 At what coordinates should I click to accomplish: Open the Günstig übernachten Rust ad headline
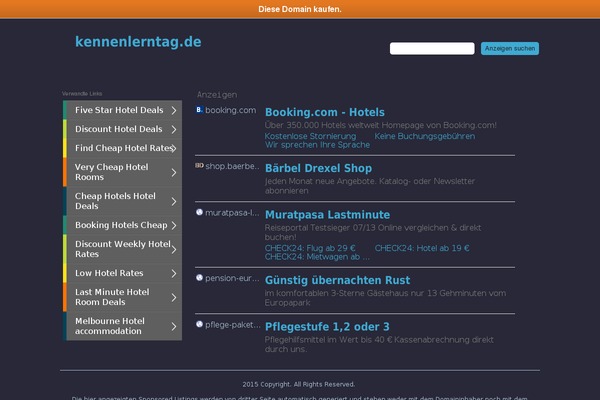pos(338,280)
